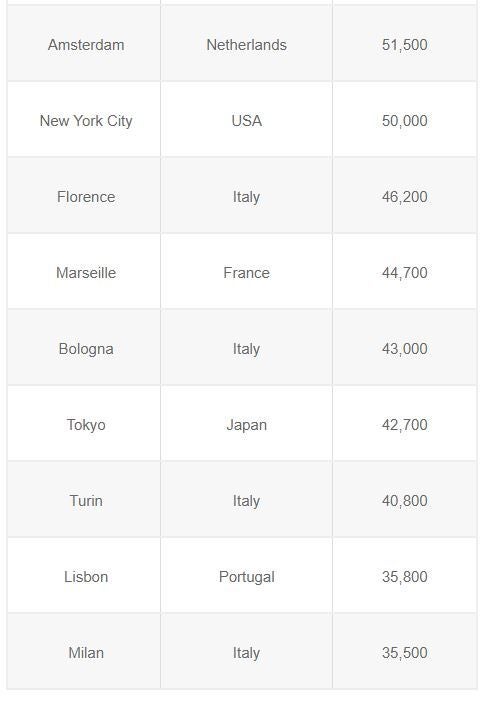Click the Florence city cell
This screenshot has height=706, width=490.
[84, 195]
